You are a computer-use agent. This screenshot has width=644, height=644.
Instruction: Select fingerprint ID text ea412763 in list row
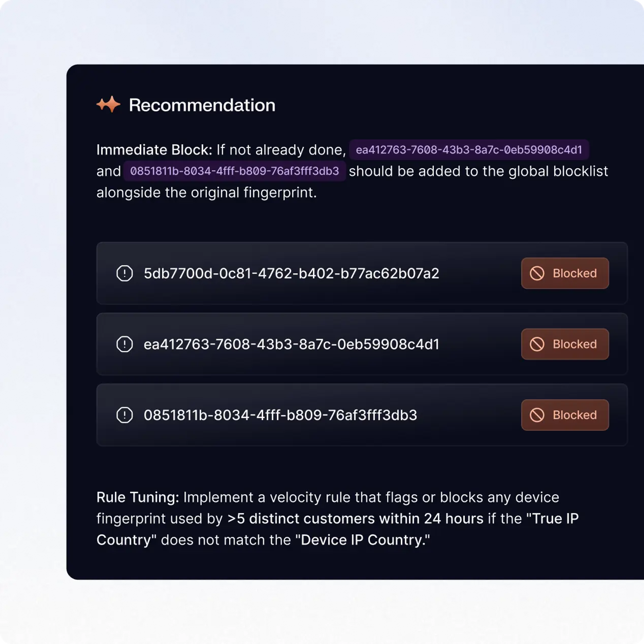(291, 344)
